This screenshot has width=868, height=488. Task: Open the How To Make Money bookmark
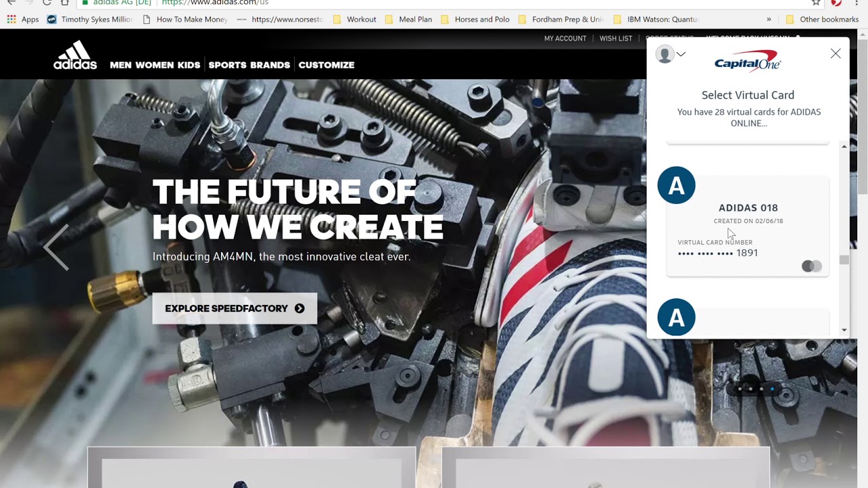pyautogui.click(x=184, y=20)
